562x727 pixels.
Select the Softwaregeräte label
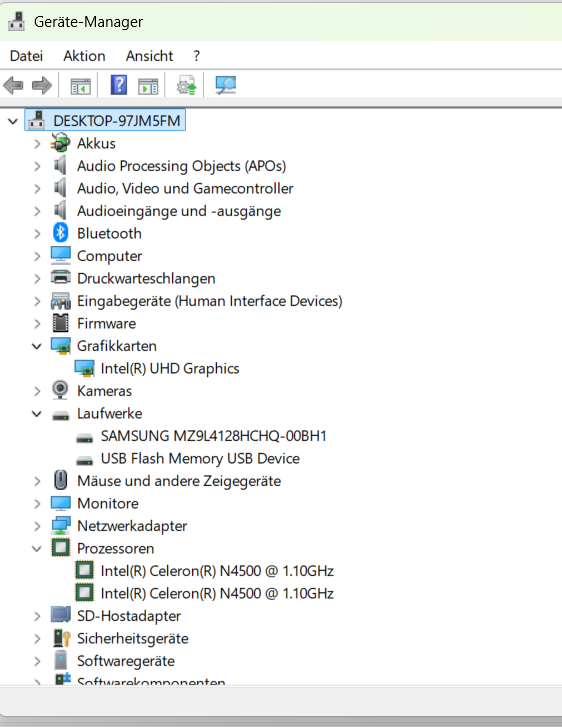(126, 661)
